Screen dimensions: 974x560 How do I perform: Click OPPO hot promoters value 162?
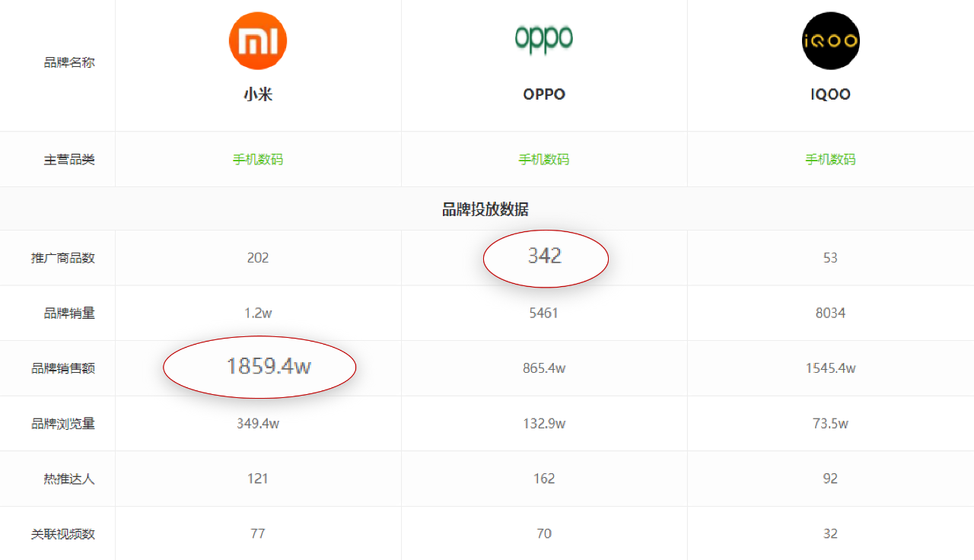point(544,479)
